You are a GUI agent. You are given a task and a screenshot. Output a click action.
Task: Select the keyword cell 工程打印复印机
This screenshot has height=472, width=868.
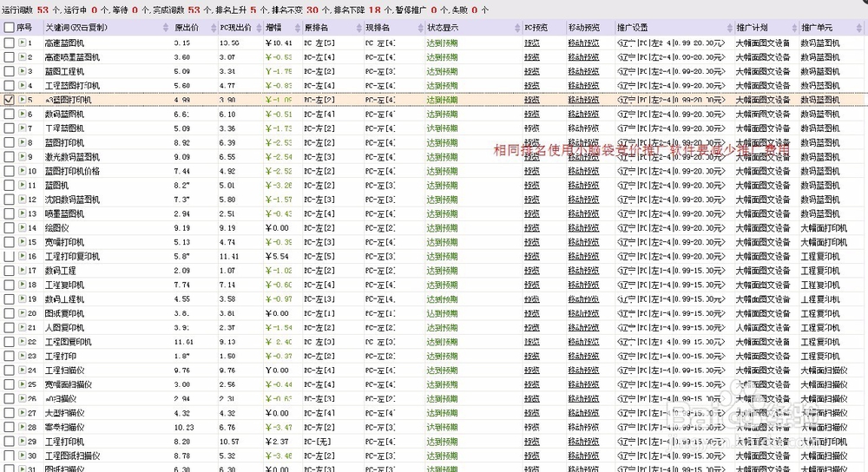pyautogui.click(x=72, y=257)
